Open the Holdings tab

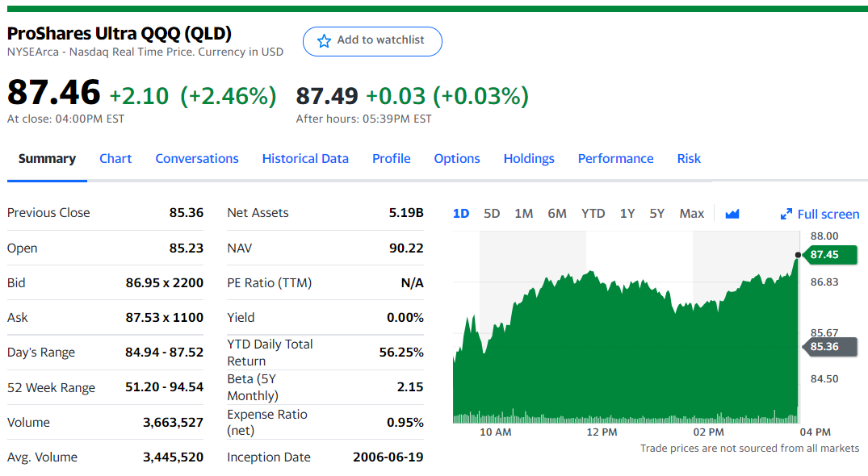point(529,159)
